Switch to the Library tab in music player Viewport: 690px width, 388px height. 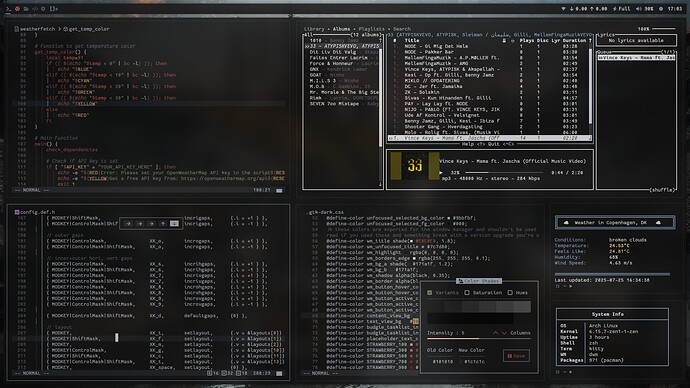pyautogui.click(x=314, y=29)
